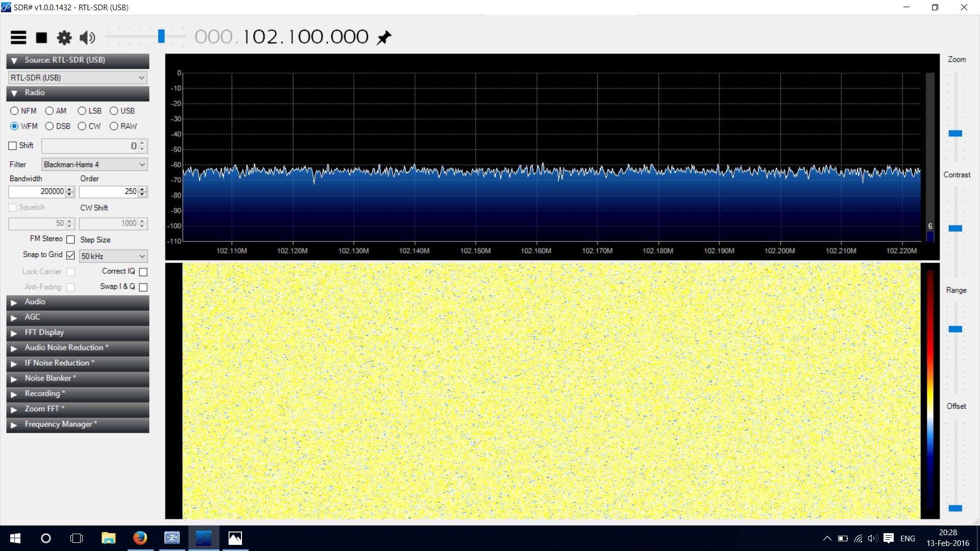This screenshot has height=551, width=980.
Task: Open the configuration gear settings
Action: pyautogui.click(x=64, y=37)
